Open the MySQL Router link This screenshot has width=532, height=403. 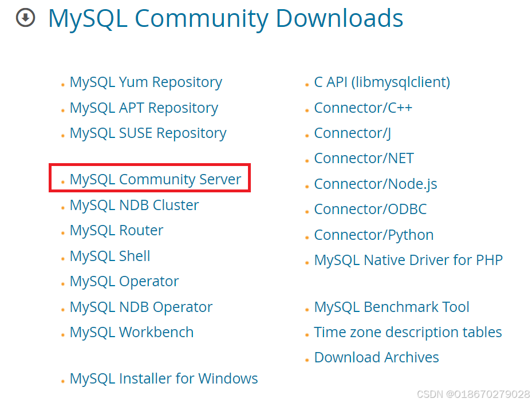[x=116, y=231]
